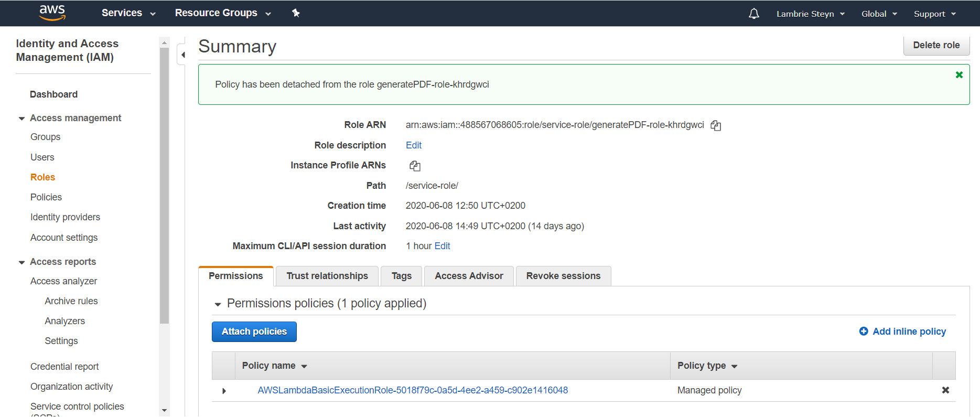Open Archive rules
This screenshot has width=980, height=417.
point(71,301)
